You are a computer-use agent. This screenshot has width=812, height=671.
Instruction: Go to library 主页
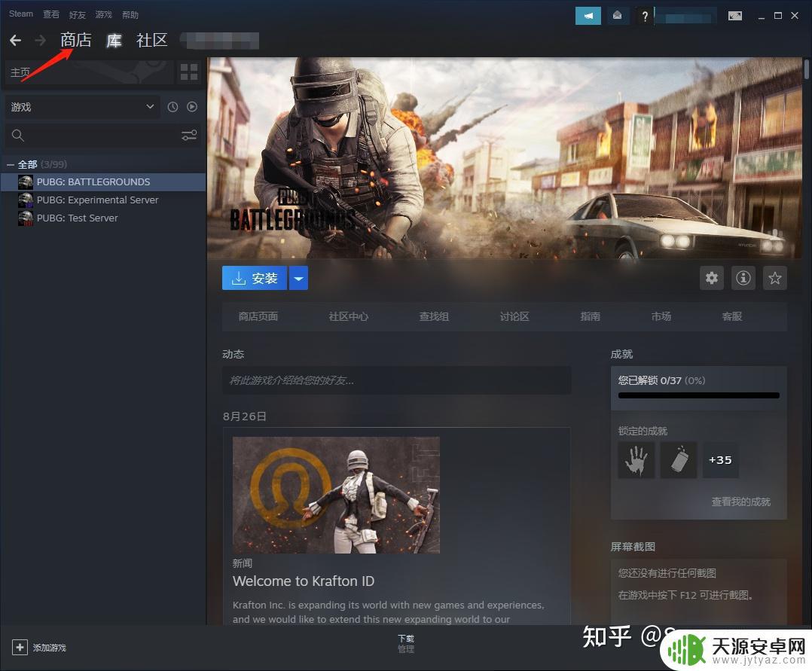pos(89,72)
